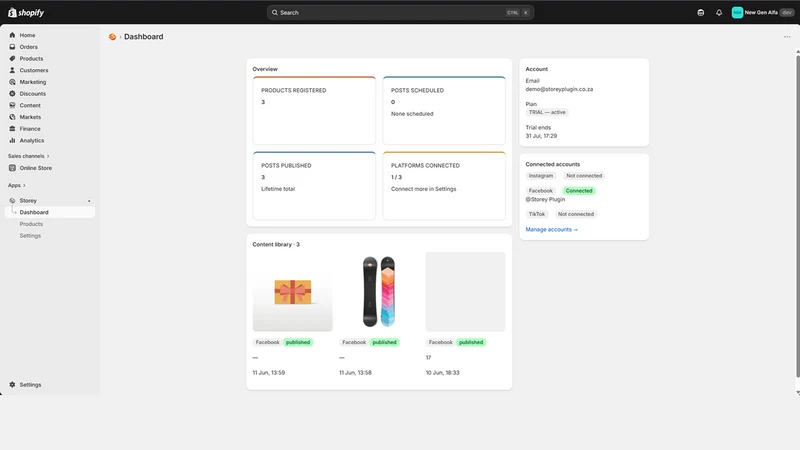Click the search magnifier icon
The image size is (800, 450).
tap(274, 13)
